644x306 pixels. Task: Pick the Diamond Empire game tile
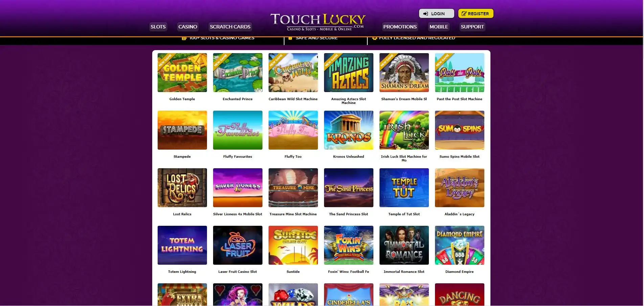459,245
